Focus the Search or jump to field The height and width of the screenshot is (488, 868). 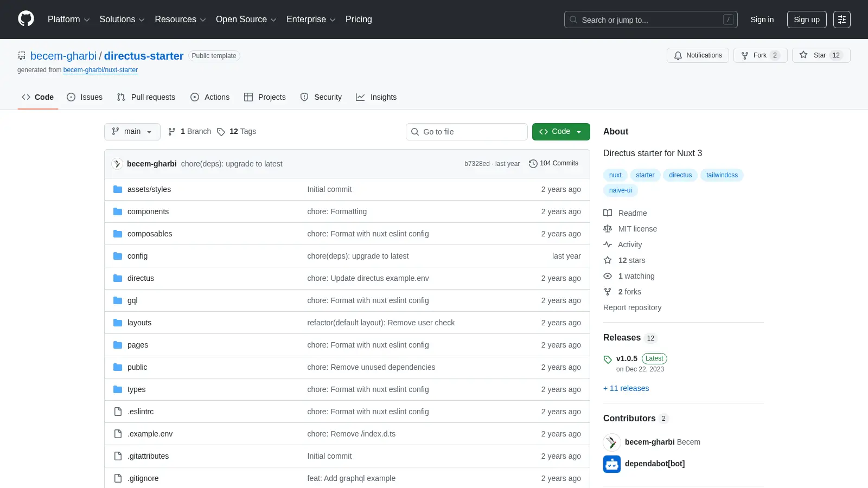[x=651, y=20]
